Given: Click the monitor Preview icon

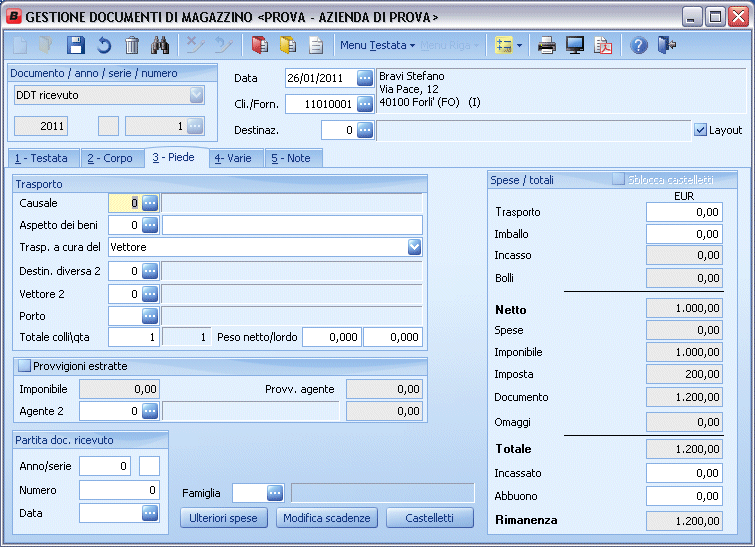Looking at the screenshot, I should (x=575, y=45).
